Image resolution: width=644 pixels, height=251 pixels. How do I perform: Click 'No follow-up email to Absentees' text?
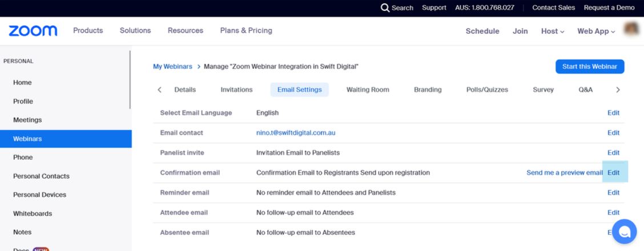click(x=305, y=233)
